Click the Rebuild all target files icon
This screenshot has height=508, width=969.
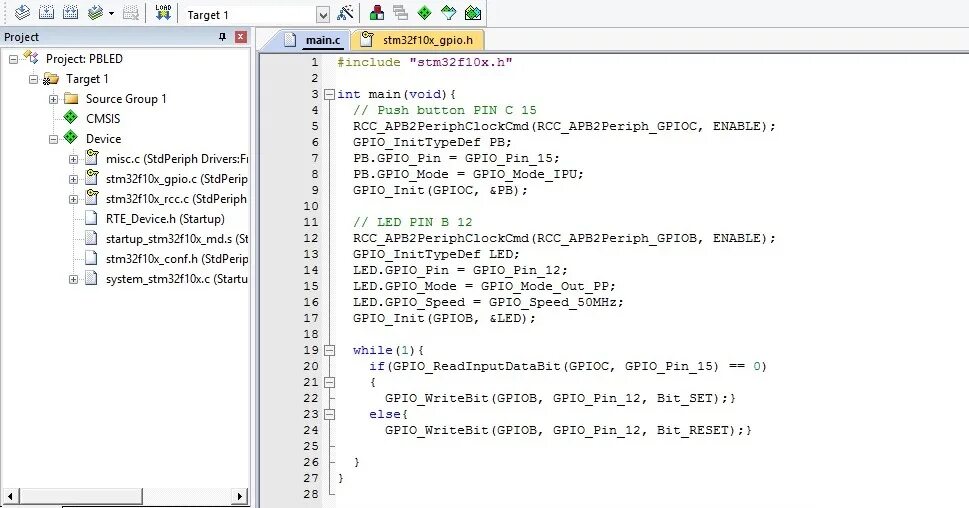point(70,12)
